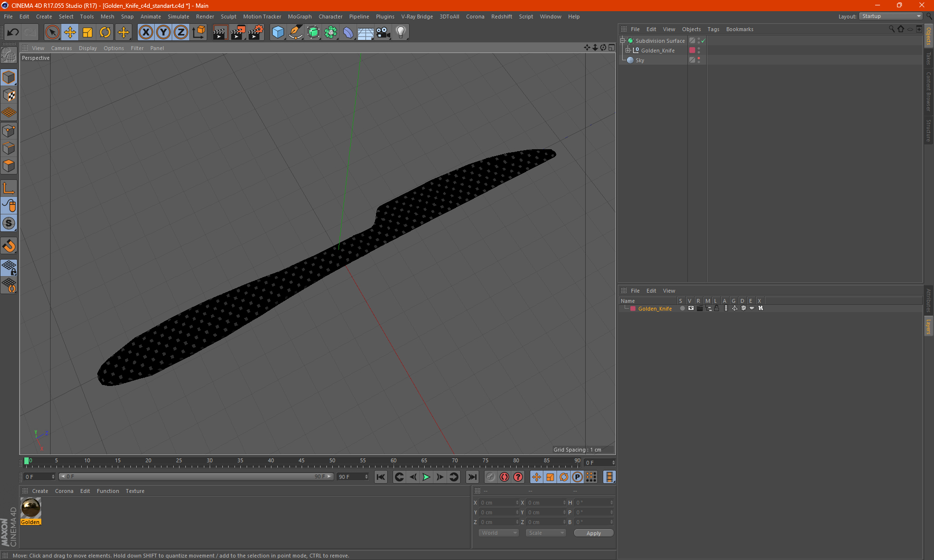Expand the Subdivision Surface in outliner
This screenshot has height=560, width=934.
pos(624,40)
